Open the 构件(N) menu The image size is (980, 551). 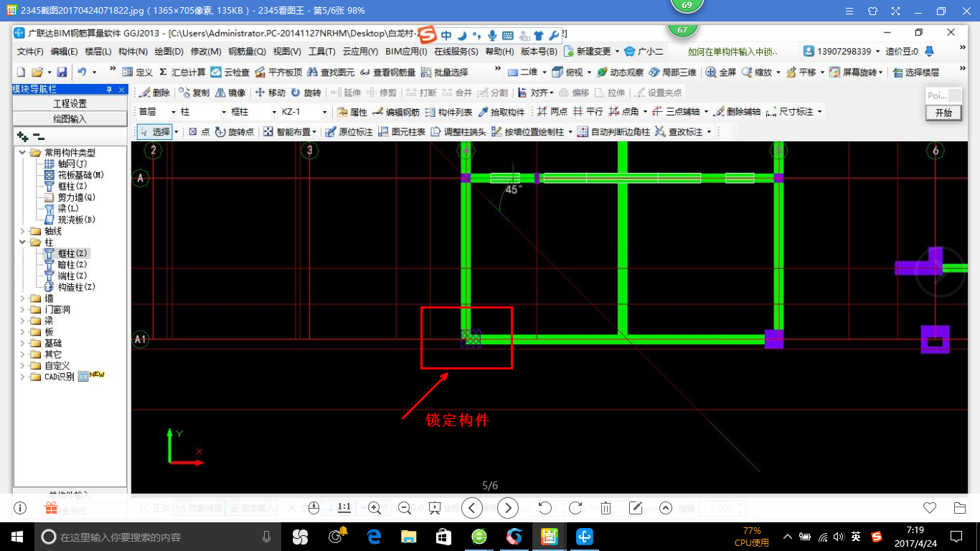pos(133,52)
